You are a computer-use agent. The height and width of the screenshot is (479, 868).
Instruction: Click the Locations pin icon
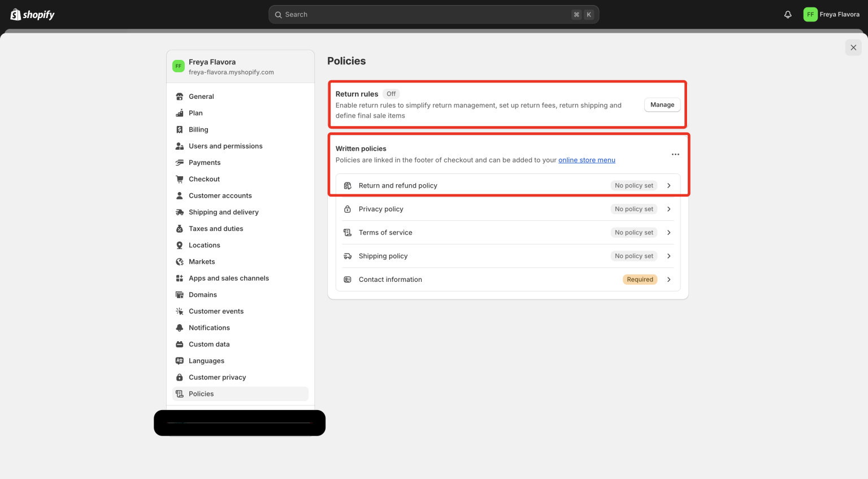tap(179, 245)
